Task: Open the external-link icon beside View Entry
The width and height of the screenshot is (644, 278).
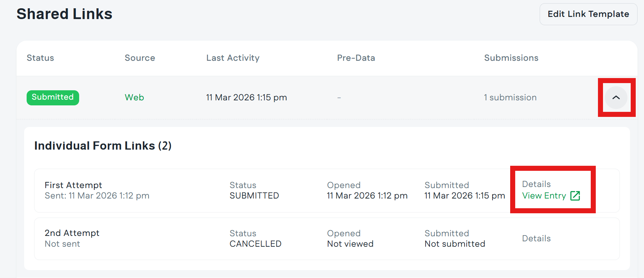Action: click(x=575, y=196)
